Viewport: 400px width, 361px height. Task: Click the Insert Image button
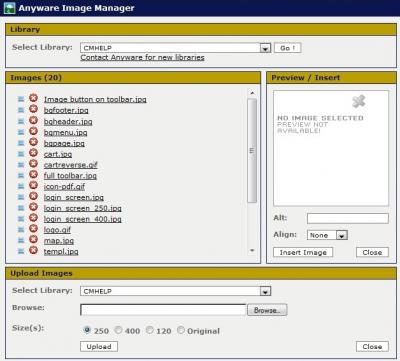[303, 252]
